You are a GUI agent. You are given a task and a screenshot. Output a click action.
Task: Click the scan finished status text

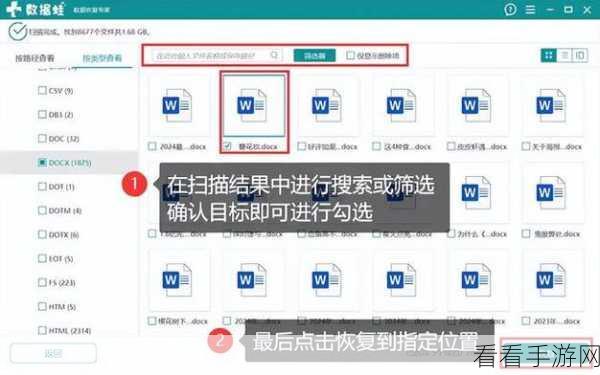89,32
